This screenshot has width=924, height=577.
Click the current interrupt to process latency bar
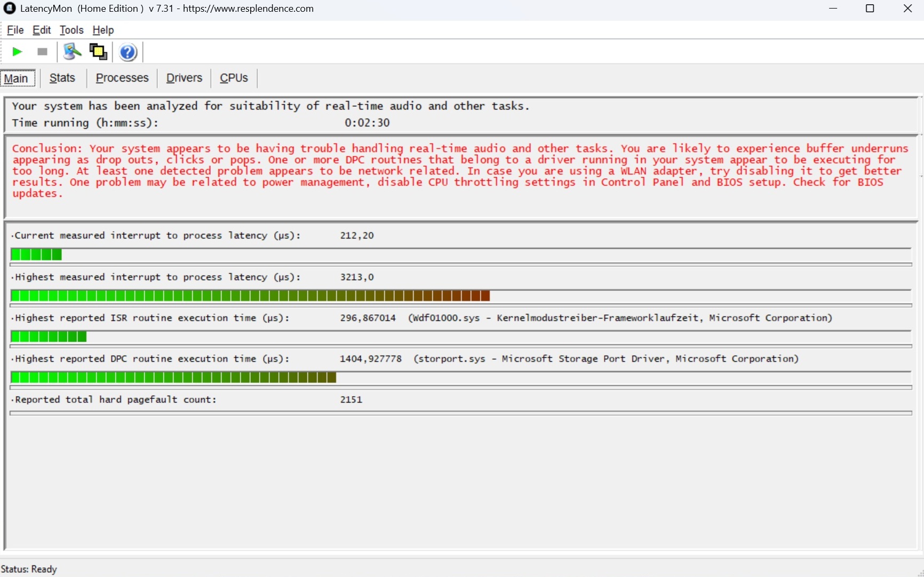461,255
